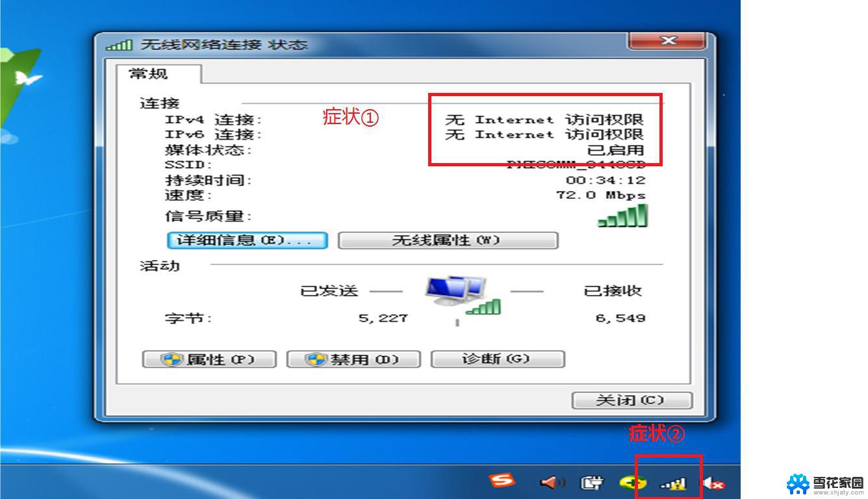Click the IPv4 连接 label
Screen dimensions: 868x499
(x=213, y=120)
